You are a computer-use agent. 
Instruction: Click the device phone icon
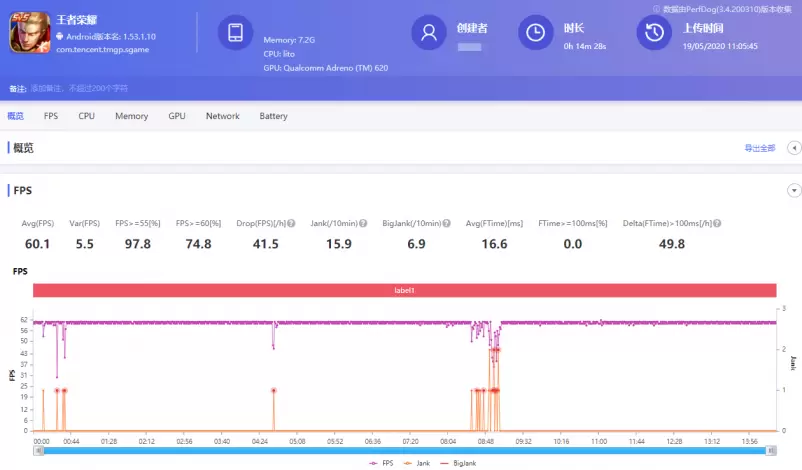pyautogui.click(x=236, y=33)
